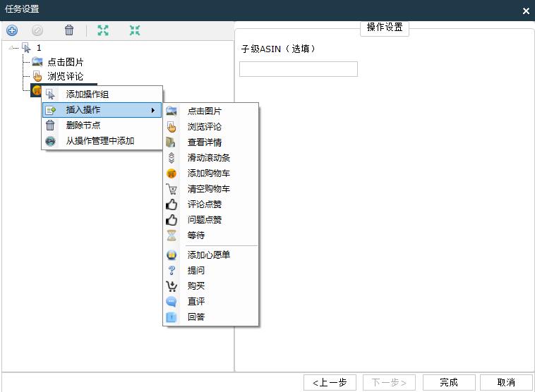Insert 添加心愿单 from the submenu
Screen dimensions: 535x392
click(210, 255)
